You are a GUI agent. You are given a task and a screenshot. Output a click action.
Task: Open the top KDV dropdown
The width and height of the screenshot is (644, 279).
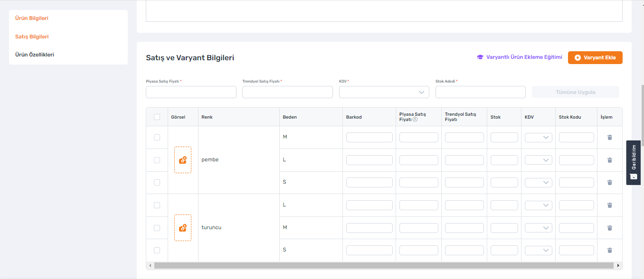(384, 92)
